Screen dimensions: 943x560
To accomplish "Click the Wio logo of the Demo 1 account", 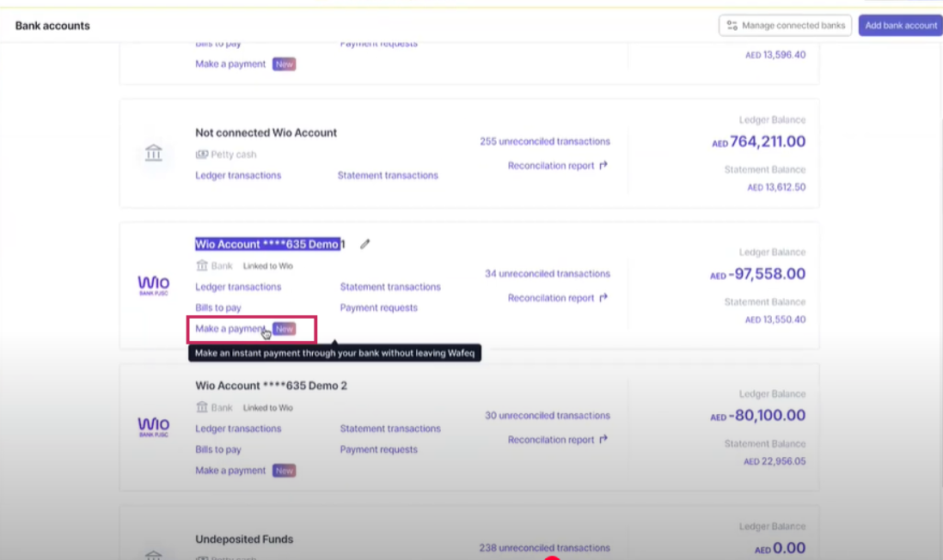I will [x=153, y=285].
